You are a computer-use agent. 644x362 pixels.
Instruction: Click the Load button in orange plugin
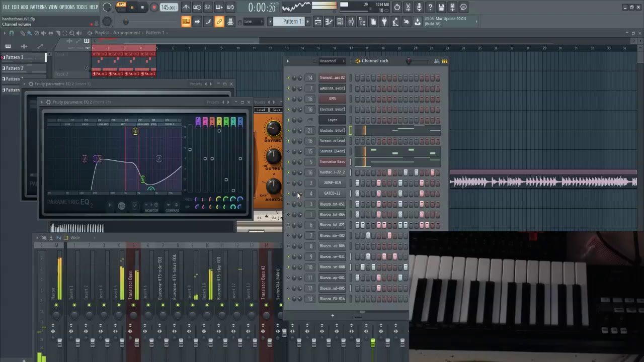pos(261,110)
